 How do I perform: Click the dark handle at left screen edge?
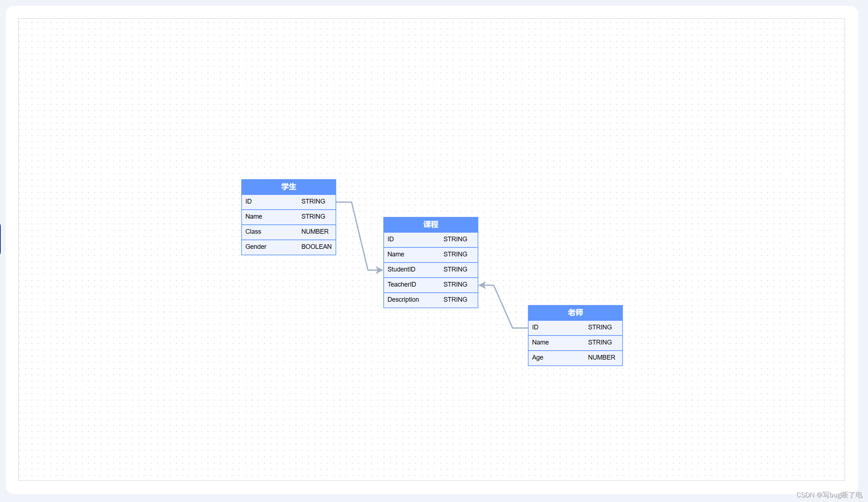coord(1,239)
